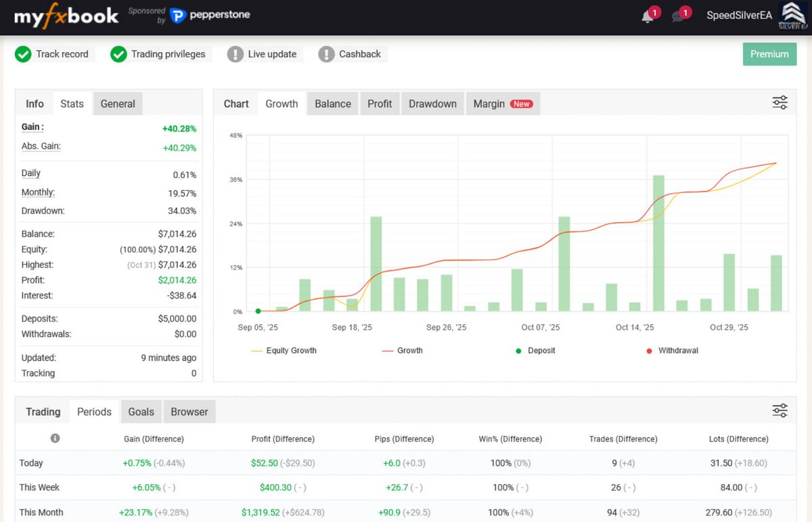The height and width of the screenshot is (522, 812).
Task: Toggle the Withdrawal legend entry
Action: click(672, 351)
